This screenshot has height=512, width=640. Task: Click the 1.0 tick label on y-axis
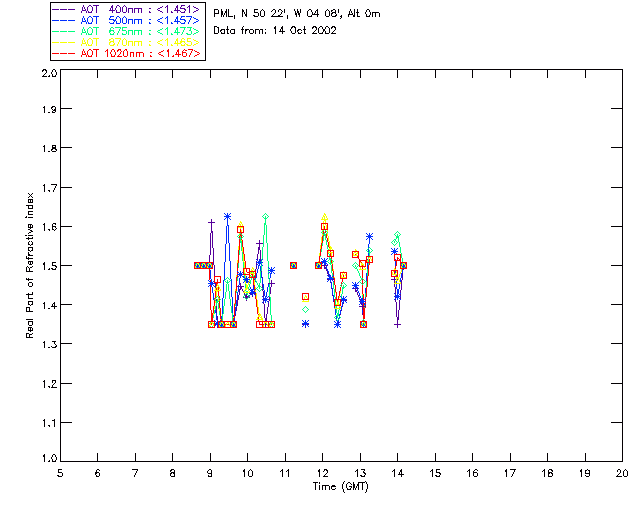(48, 459)
